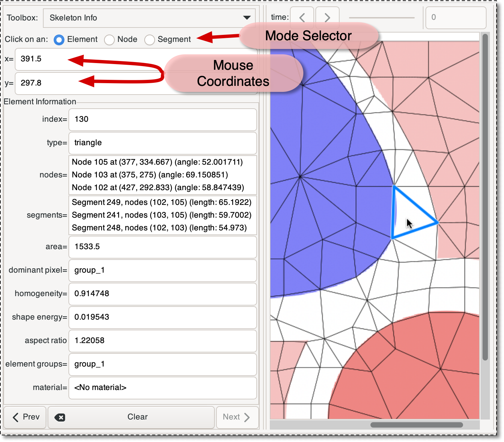Viewport: 504px width, 442px height.
Task: Step forward in time with the right arrow
Action: [327, 17]
